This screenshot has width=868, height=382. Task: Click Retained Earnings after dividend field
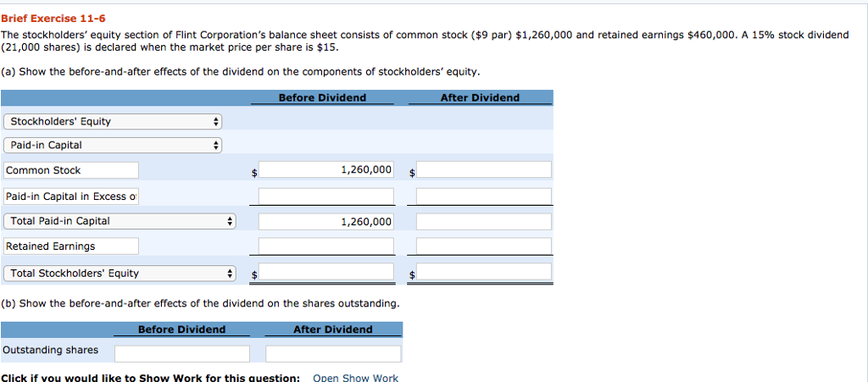click(x=484, y=246)
